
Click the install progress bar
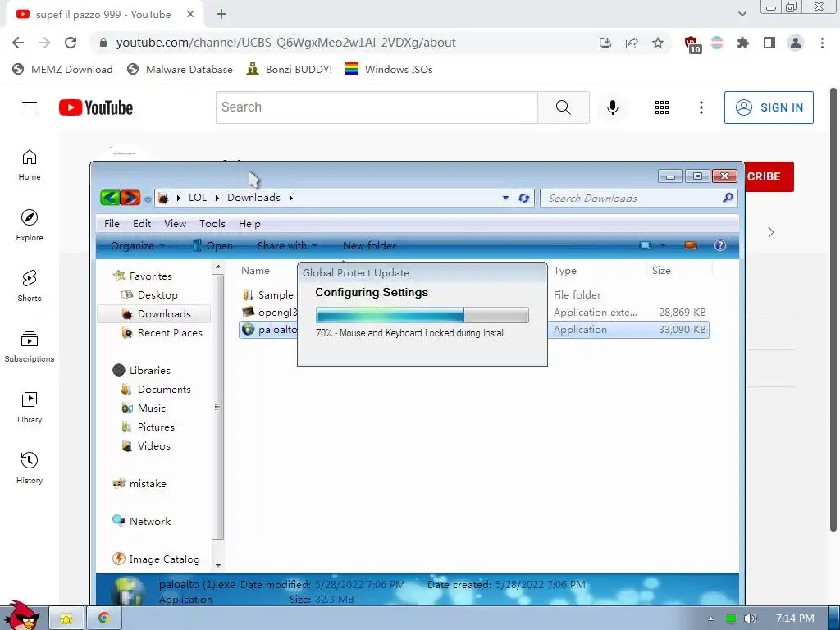click(x=422, y=315)
